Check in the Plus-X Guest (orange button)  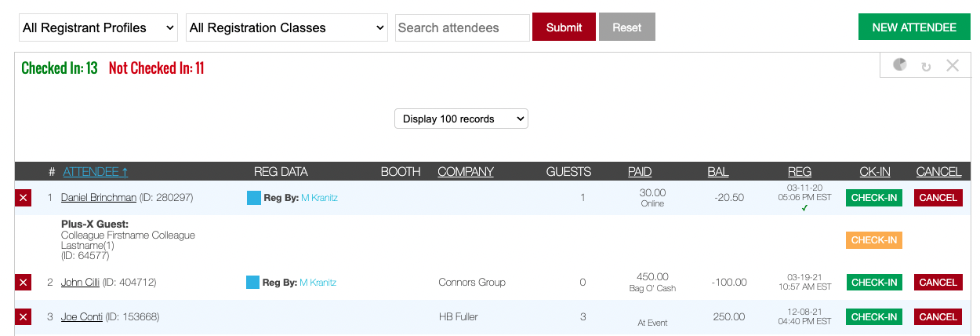click(874, 240)
